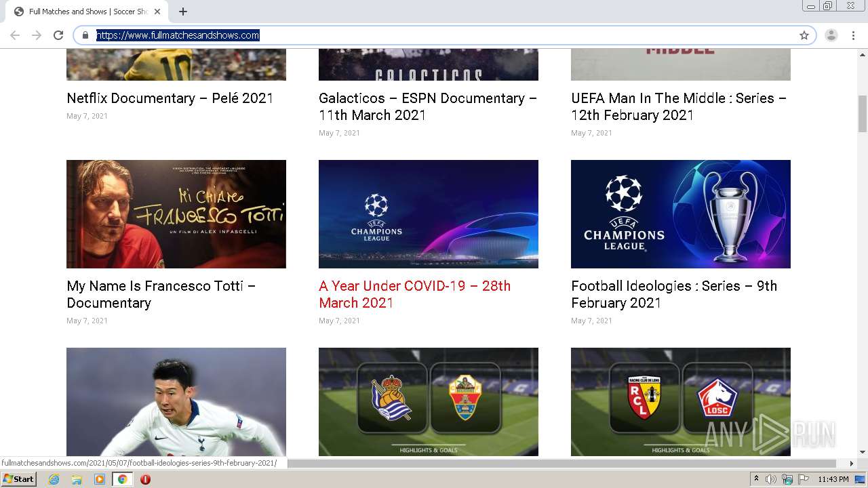The image size is (868, 488).
Task: Open the red Opera-style taskbar icon
Action: point(145,479)
